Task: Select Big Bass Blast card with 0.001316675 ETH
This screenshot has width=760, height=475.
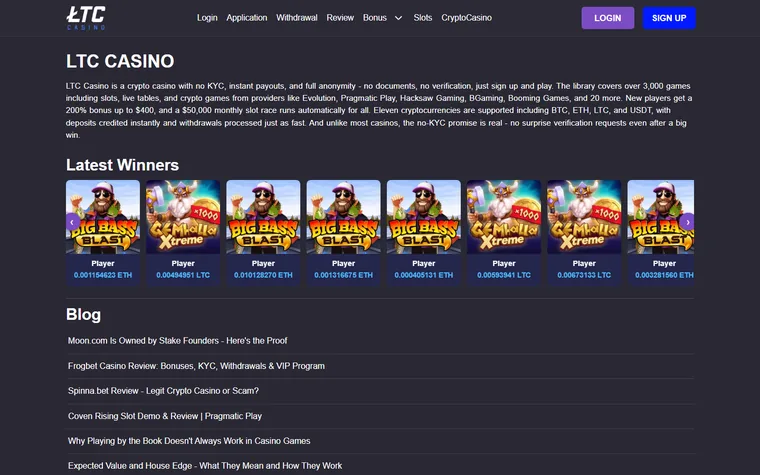Action: [344, 233]
